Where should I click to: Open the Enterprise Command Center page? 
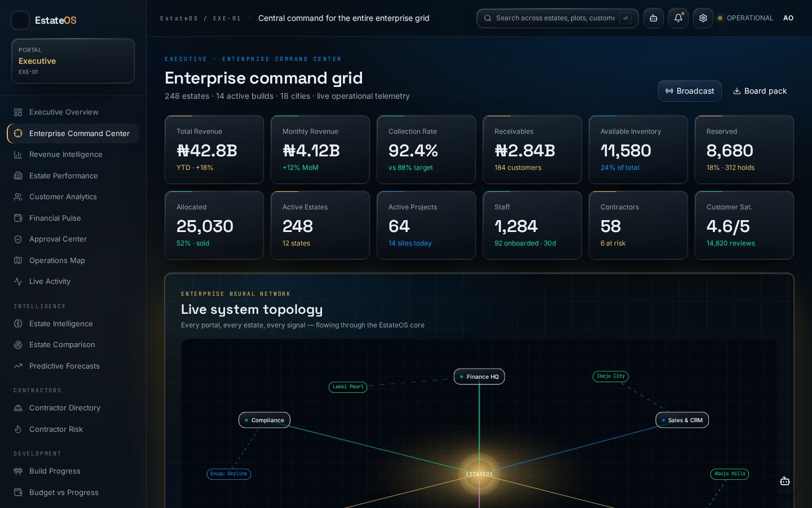73,134
